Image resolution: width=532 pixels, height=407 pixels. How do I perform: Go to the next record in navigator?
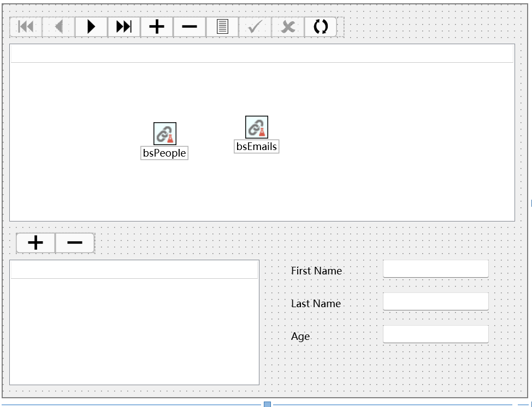tap(91, 26)
